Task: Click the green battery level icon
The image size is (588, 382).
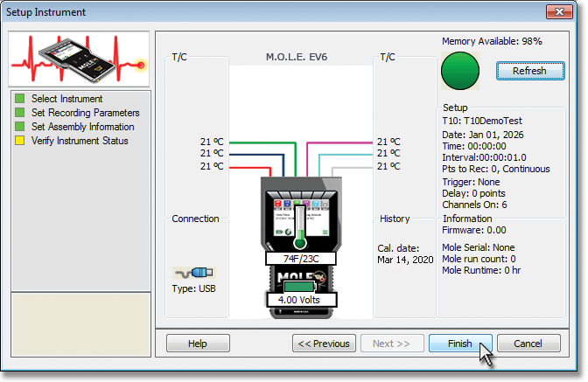Action: [300, 287]
